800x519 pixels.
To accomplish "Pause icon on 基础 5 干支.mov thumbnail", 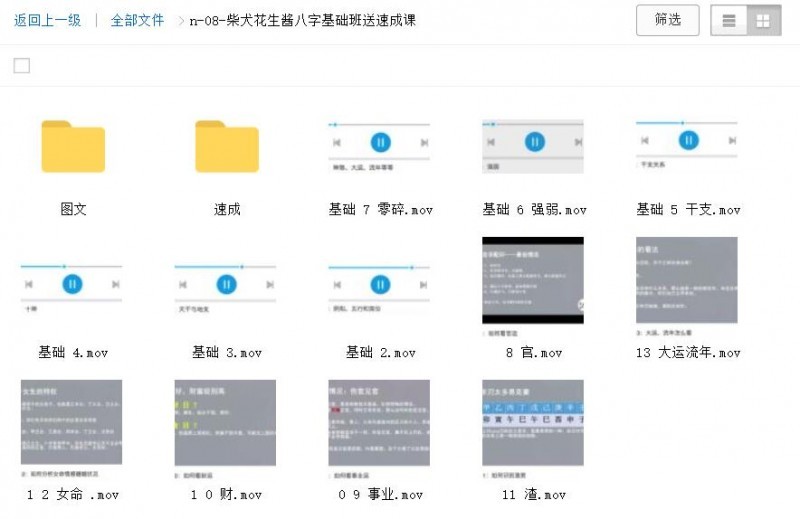I will [689, 140].
